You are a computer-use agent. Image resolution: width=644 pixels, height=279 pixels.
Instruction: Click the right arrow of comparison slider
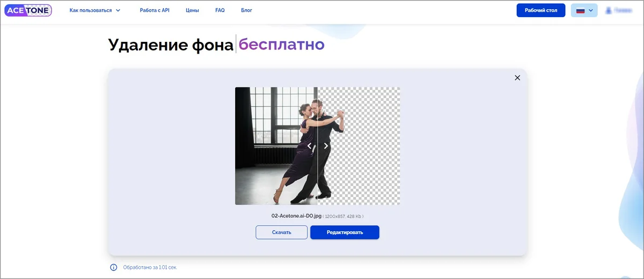(x=326, y=146)
